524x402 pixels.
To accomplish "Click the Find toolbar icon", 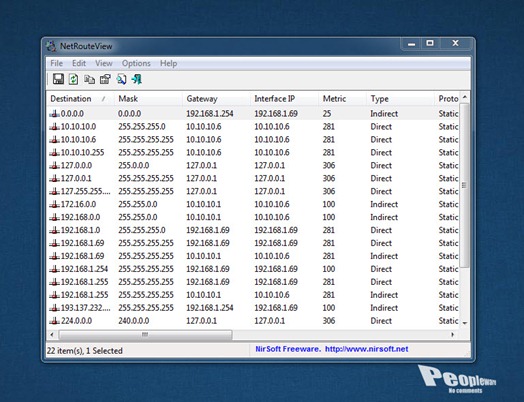I will [x=121, y=79].
